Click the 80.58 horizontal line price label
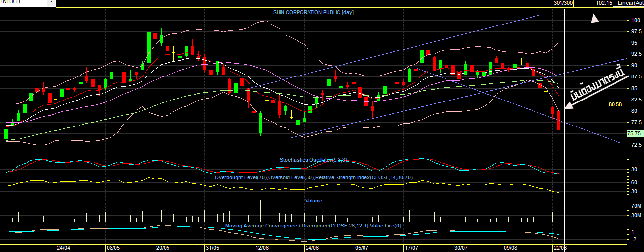The height and width of the screenshot is (252, 644). (x=615, y=104)
